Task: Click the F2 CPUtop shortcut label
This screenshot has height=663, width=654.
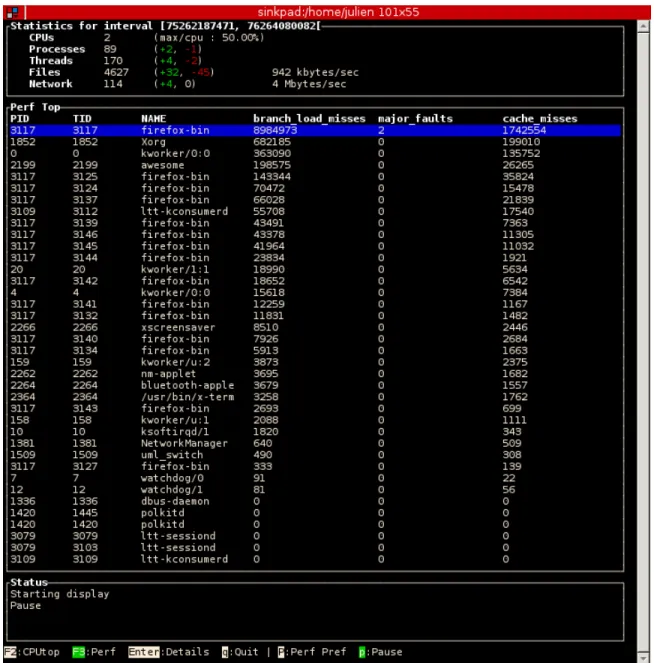Action: click(x=32, y=652)
